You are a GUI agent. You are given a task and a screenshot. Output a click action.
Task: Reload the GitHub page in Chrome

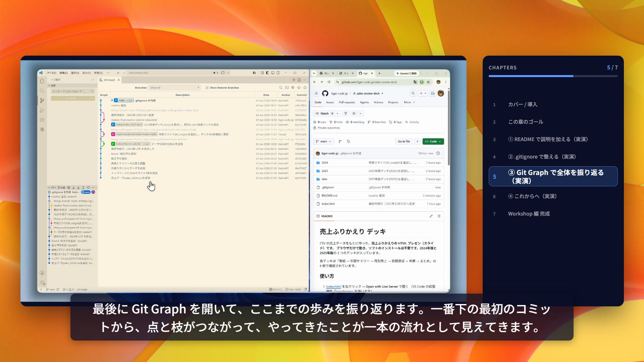(329, 82)
